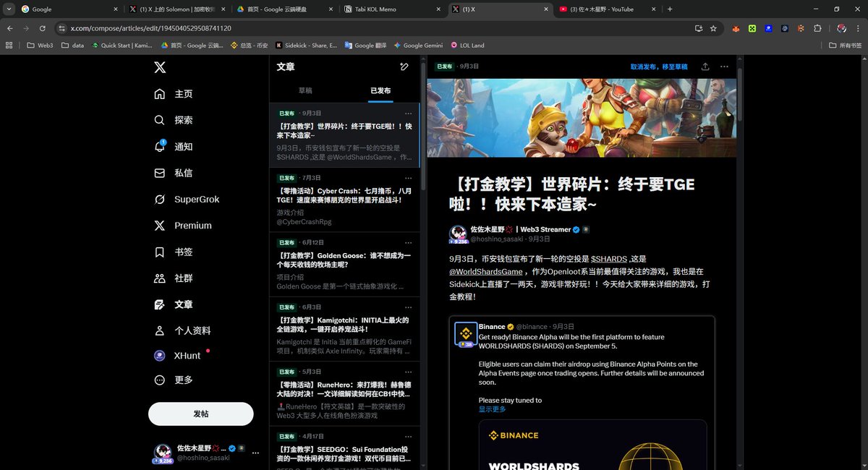Close the Tabi KOL Memo tab
Image resolution: width=868 pixels, height=470 pixels.
437,9
